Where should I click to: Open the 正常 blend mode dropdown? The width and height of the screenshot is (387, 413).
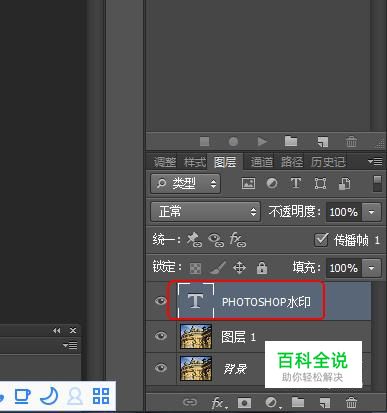coord(205,211)
